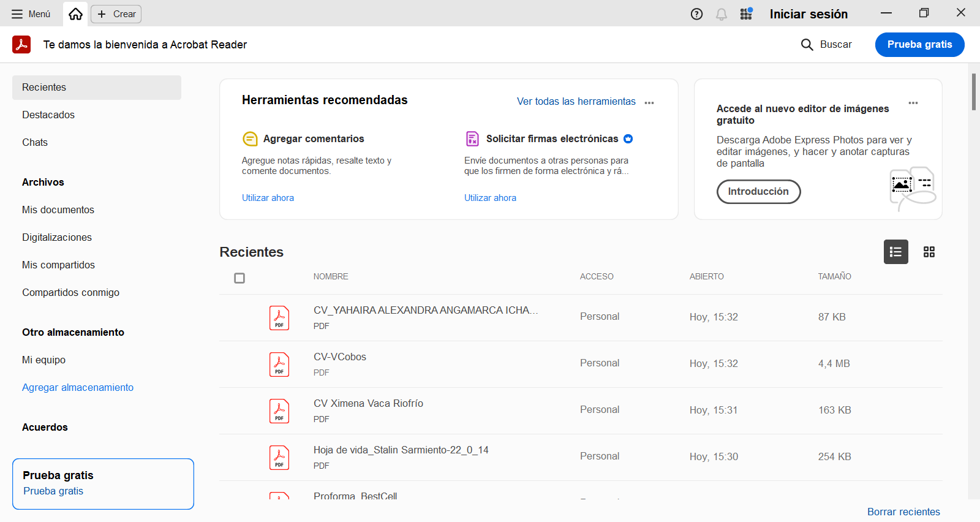
Task: Sort by the ACCESO column header
Action: tap(597, 277)
